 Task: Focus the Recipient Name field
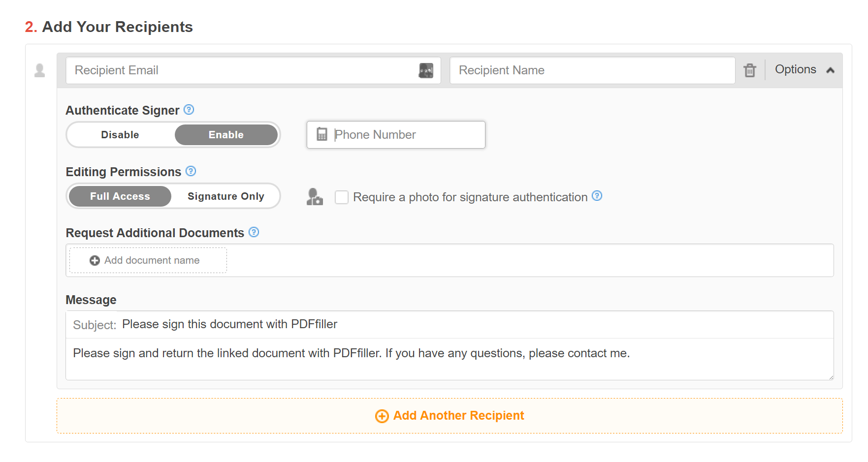pyautogui.click(x=592, y=70)
